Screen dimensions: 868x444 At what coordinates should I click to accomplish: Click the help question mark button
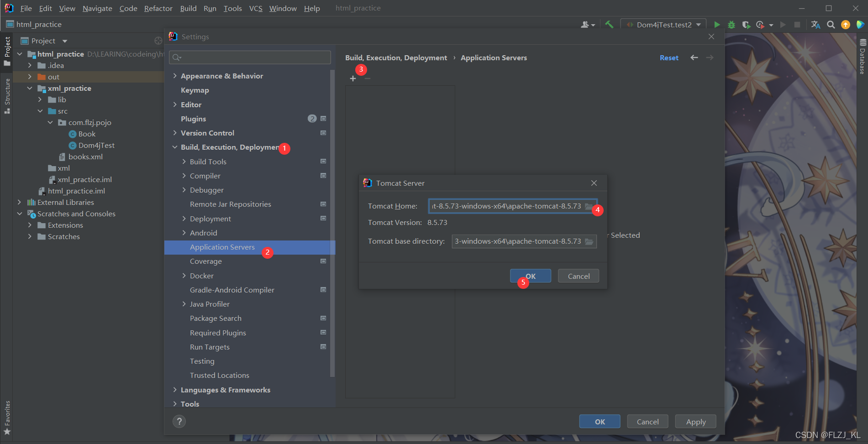[x=179, y=422]
